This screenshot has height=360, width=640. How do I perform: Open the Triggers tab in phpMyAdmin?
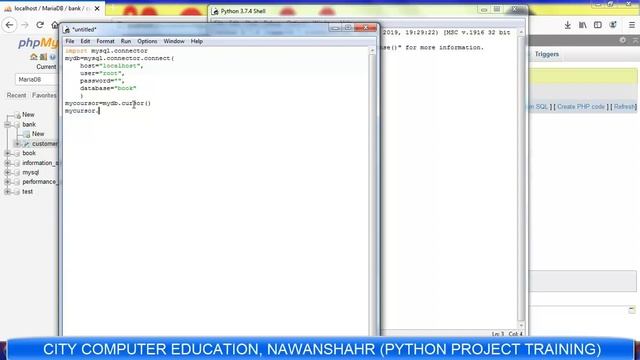tap(547, 54)
